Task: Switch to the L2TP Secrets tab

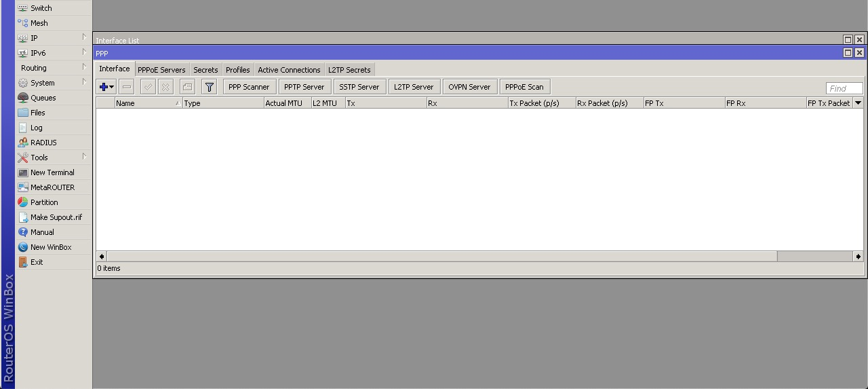Action: (x=349, y=70)
